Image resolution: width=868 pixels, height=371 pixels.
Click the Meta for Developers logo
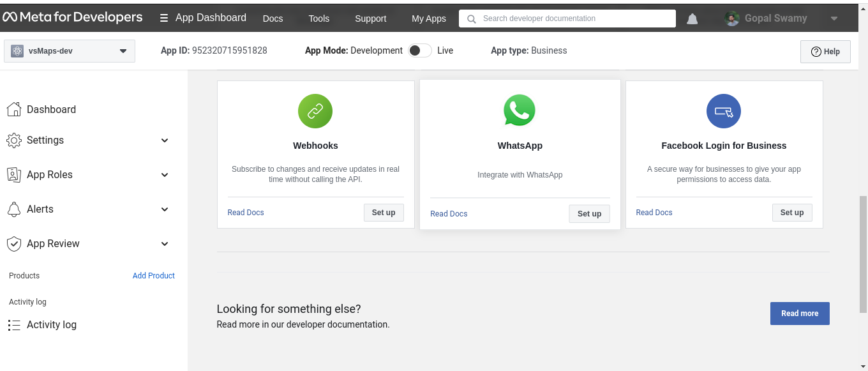[x=73, y=18]
